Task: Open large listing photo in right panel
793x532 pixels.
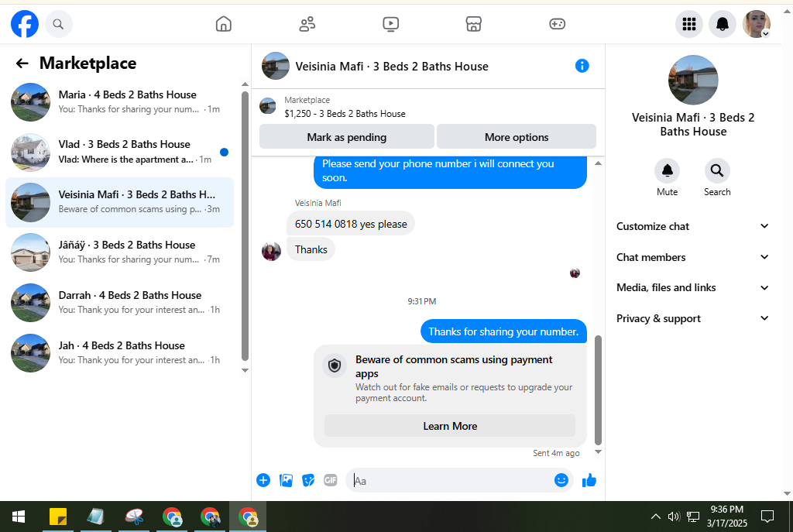Action: pos(693,80)
